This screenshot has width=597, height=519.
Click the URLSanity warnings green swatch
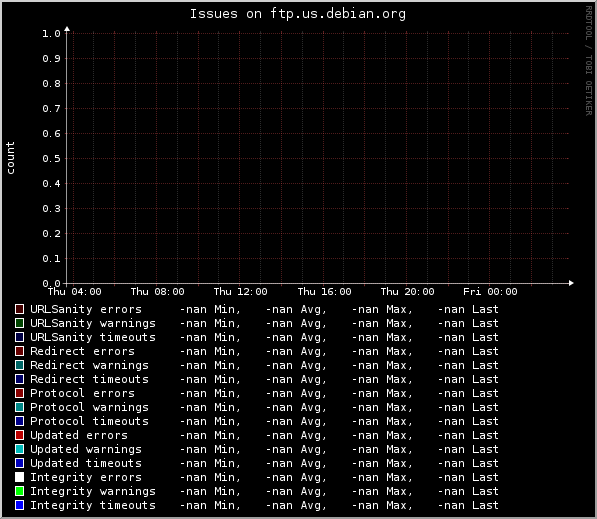[x=19, y=323]
